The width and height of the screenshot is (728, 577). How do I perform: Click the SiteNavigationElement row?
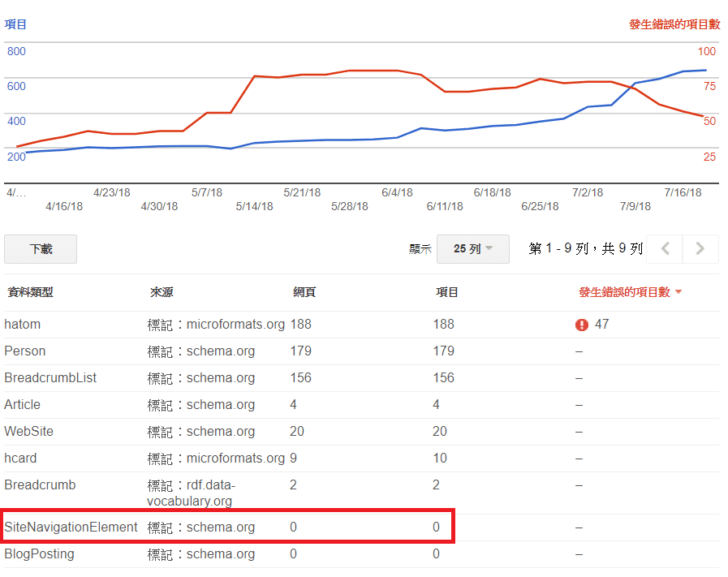[x=71, y=527]
